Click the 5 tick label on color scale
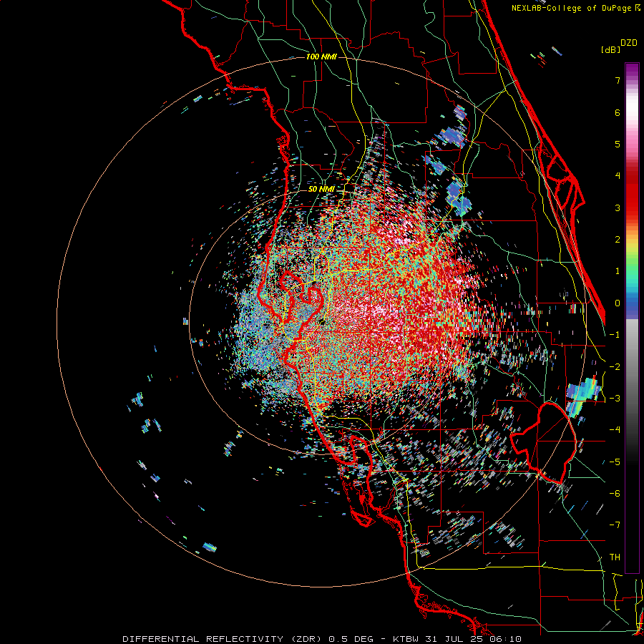644x644 pixels. [x=618, y=144]
